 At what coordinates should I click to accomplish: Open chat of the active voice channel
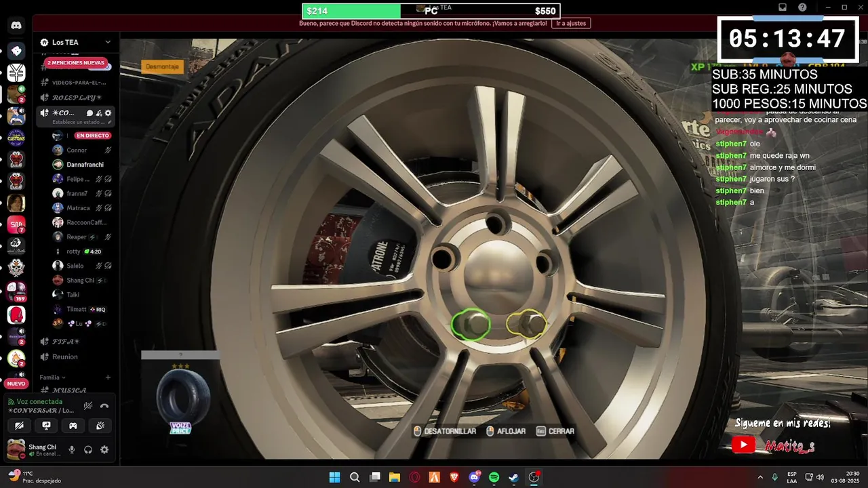coord(90,113)
